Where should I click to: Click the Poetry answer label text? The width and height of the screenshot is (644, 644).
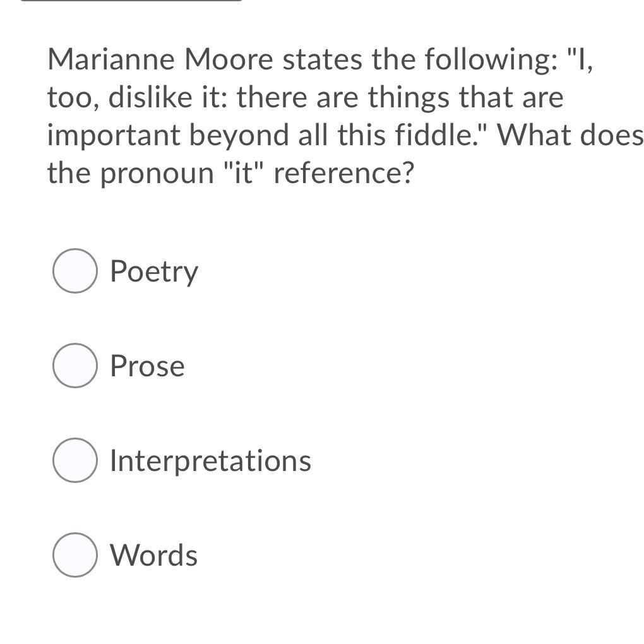[154, 272]
